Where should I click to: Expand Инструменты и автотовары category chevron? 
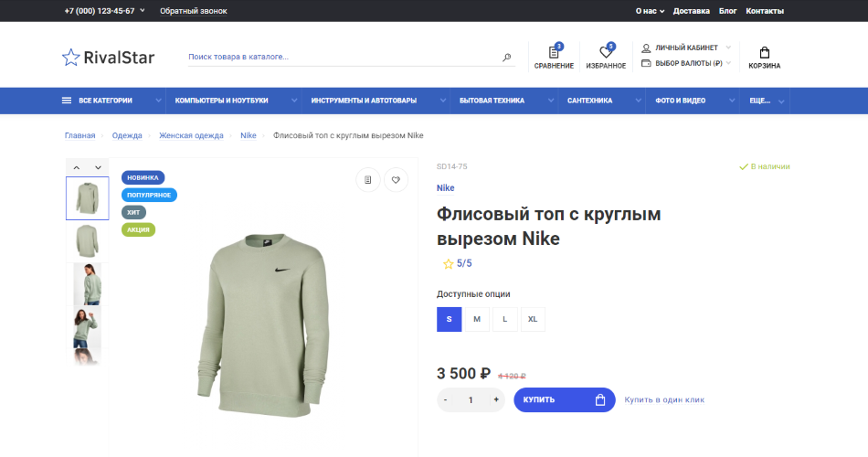point(443,101)
